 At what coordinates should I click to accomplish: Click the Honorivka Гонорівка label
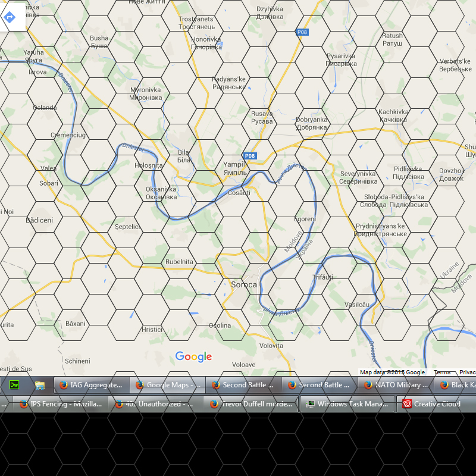point(206,43)
